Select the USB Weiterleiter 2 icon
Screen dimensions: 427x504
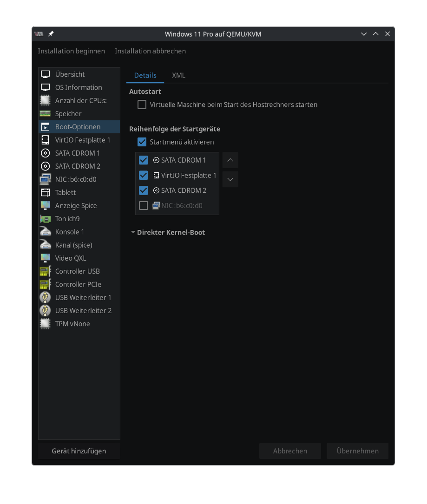(45, 310)
